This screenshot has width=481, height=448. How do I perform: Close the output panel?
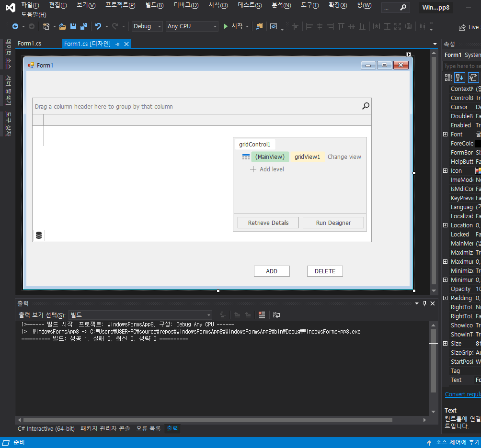433,303
